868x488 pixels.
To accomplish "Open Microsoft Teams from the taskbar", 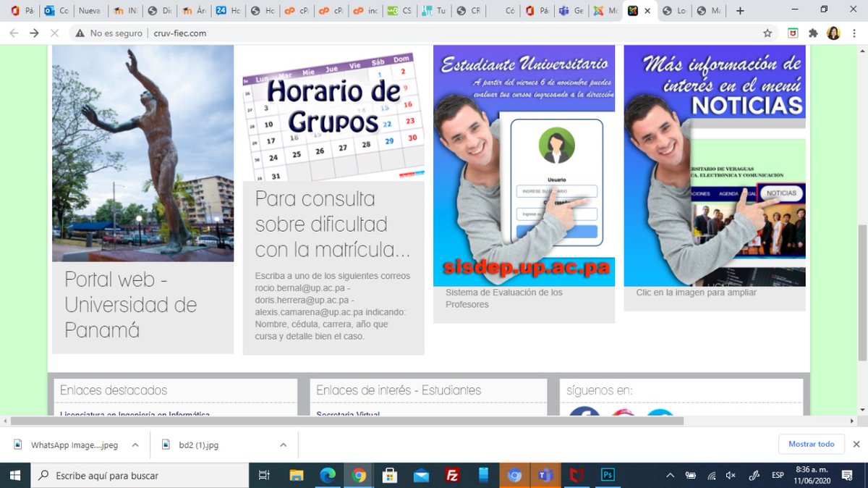I will pos(545,476).
